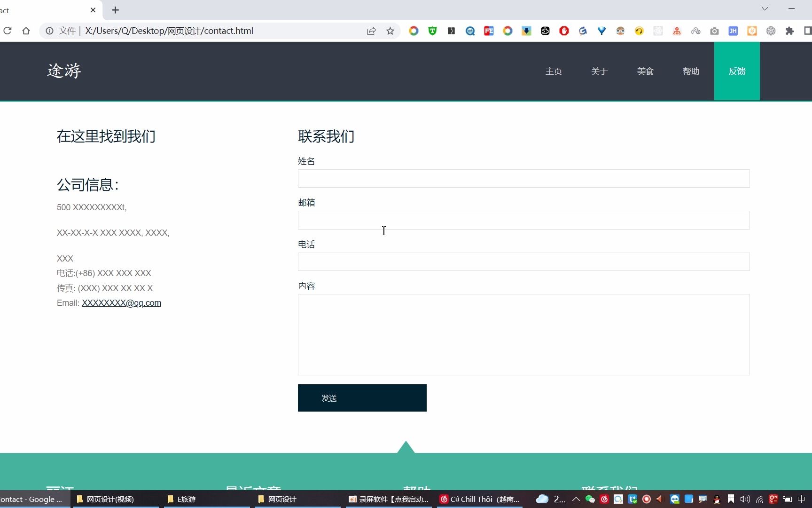Click the XXXXXXXX@qq.com email link
The height and width of the screenshot is (508, 812).
point(121,303)
